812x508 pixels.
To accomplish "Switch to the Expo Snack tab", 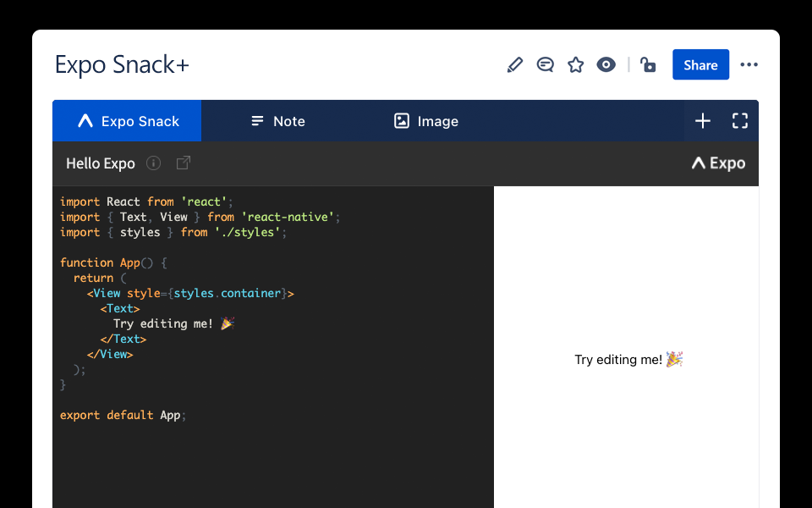I will click(127, 121).
